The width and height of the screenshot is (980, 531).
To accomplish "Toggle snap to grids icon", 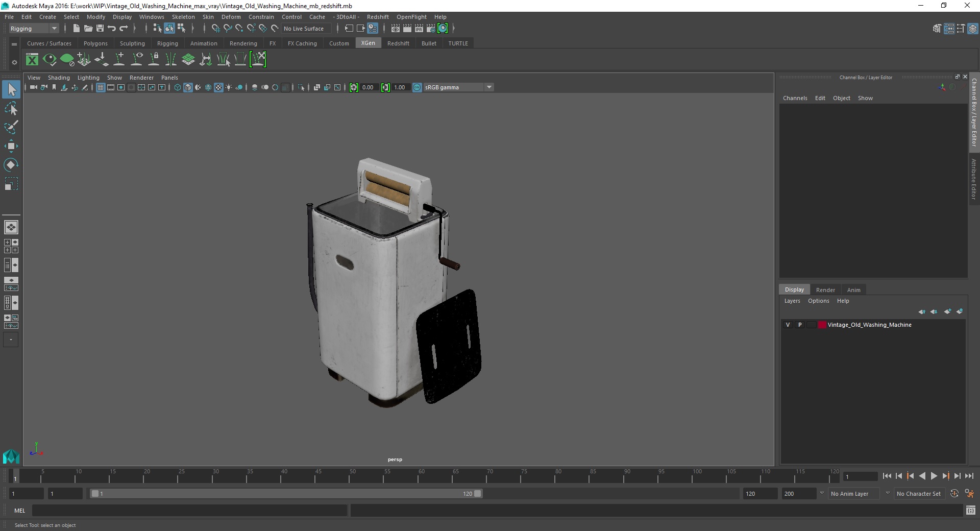I will coord(215,29).
